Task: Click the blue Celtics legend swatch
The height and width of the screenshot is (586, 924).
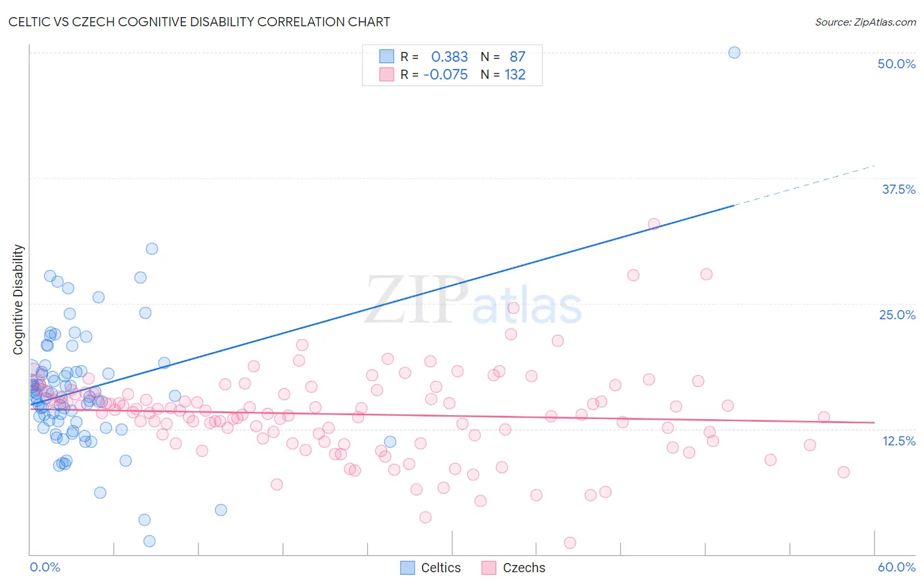Action: (407, 568)
